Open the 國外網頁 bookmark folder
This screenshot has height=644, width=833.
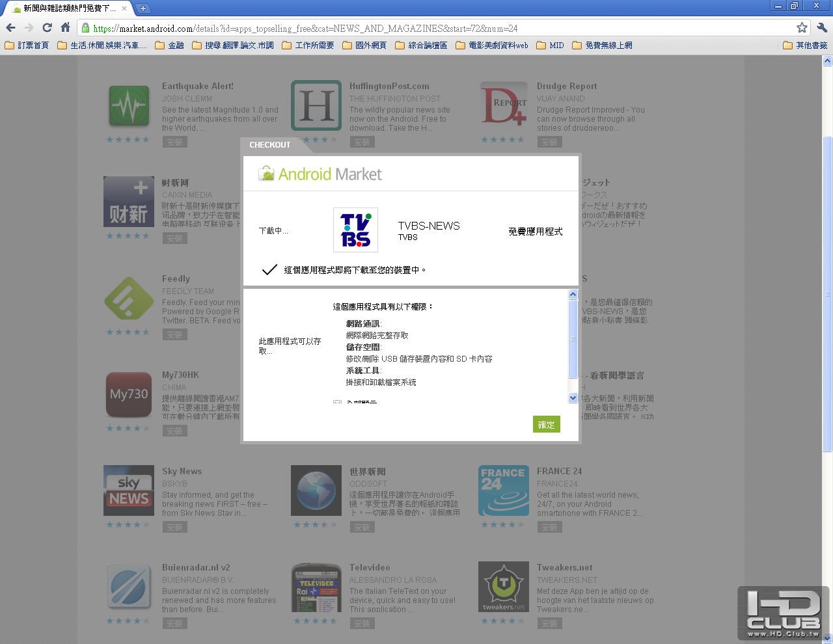pyautogui.click(x=364, y=46)
